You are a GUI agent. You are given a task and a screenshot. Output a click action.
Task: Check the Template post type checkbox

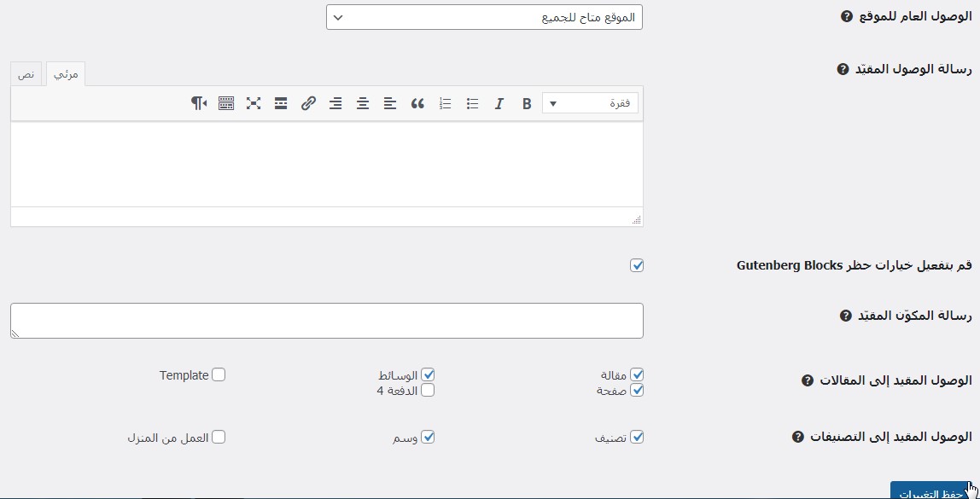[x=219, y=374]
